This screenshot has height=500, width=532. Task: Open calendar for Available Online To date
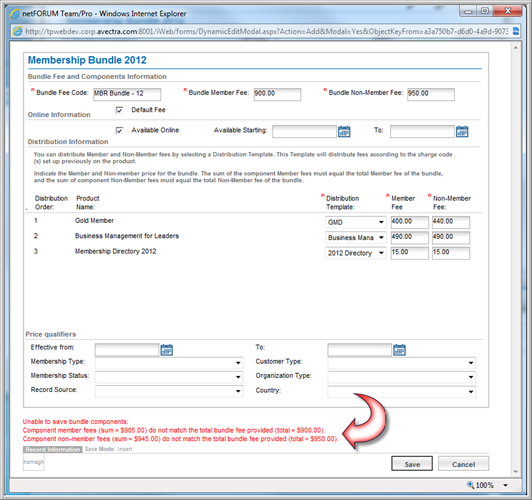(x=462, y=131)
